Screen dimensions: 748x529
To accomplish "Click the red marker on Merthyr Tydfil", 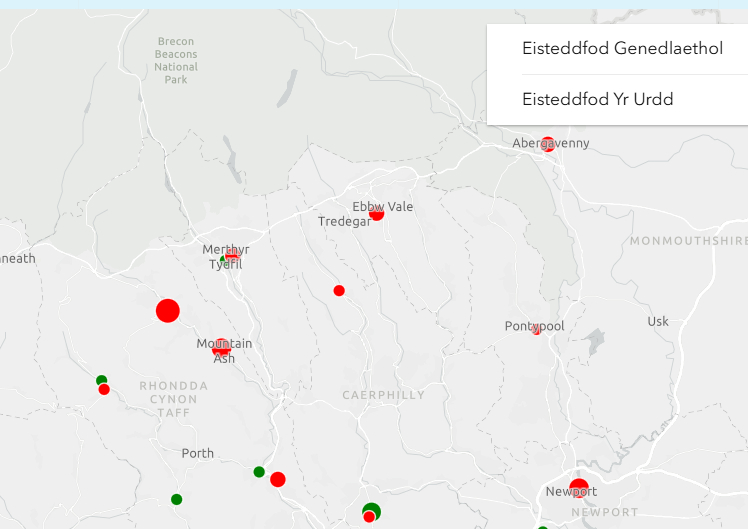I will [x=232, y=256].
